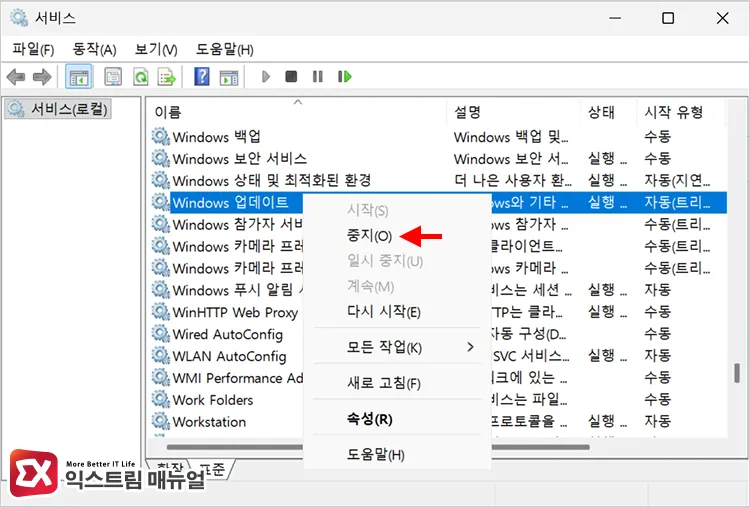
Task: Open the Help question mark icon
Action: point(202,77)
